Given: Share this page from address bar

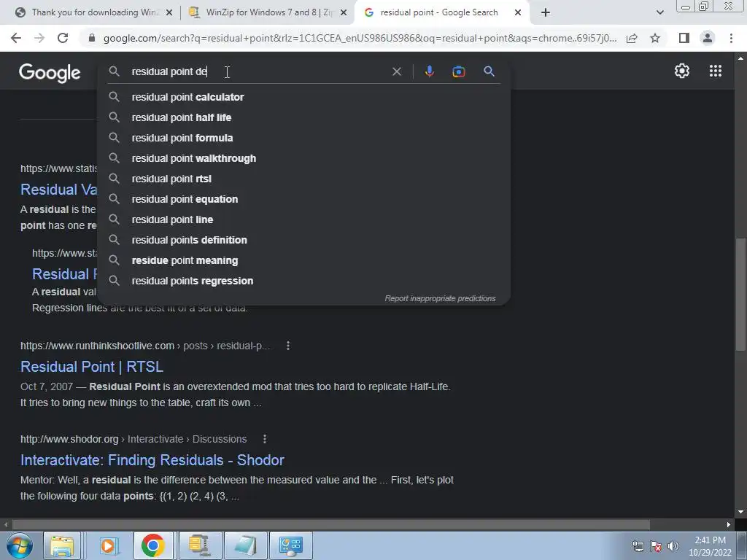Looking at the screenshot, I should click(x=632, y=38).
